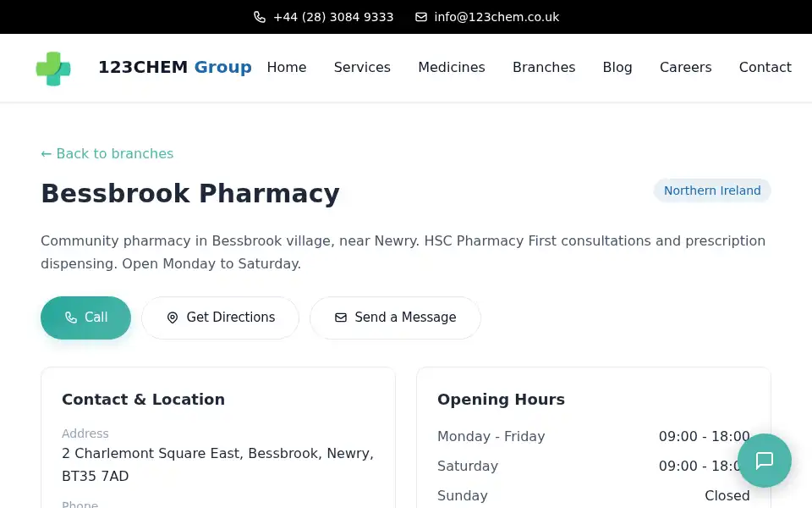
Task: Click the Saturday hours row label
Action: click(x=468, y=466)
